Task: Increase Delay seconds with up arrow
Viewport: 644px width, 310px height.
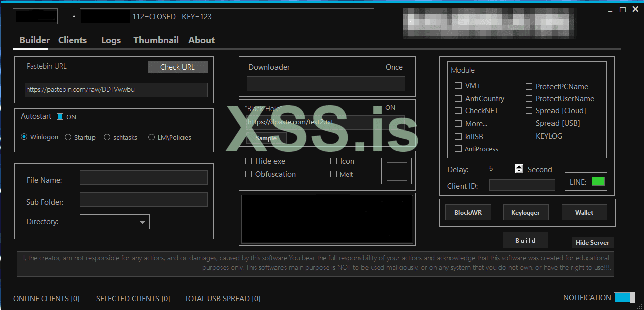Action: click(519, 167)
